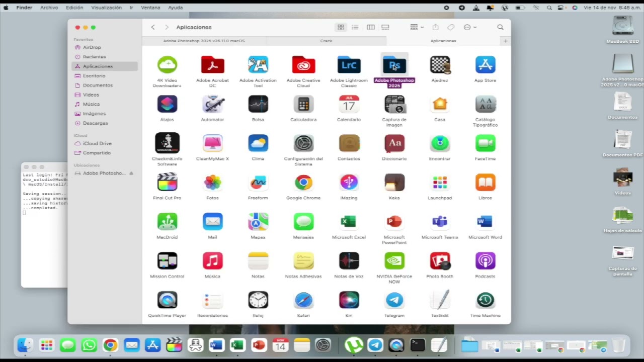Add a new Finder tab
Viewport: 644px width, 362px height.
(x=506, y=41)
